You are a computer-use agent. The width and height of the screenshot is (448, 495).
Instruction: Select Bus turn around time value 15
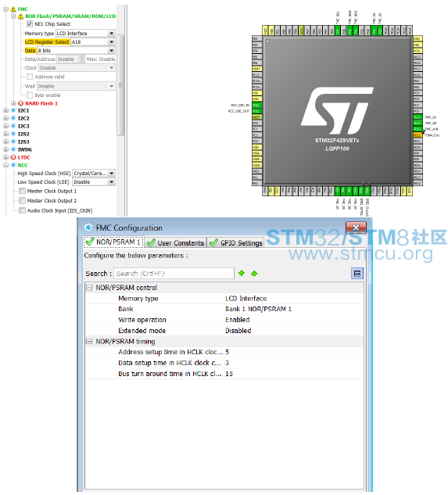click(x=229, y=374)
